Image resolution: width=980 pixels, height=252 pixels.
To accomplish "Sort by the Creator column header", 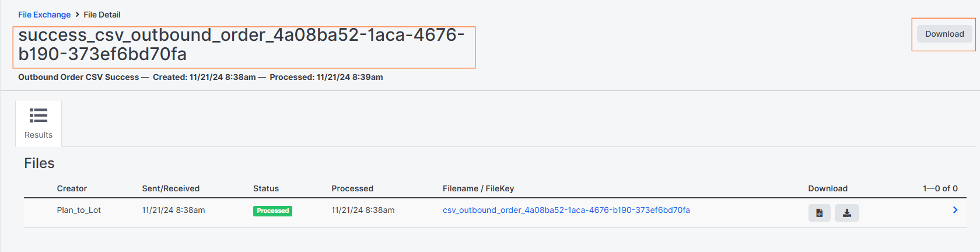I will 72,188.
